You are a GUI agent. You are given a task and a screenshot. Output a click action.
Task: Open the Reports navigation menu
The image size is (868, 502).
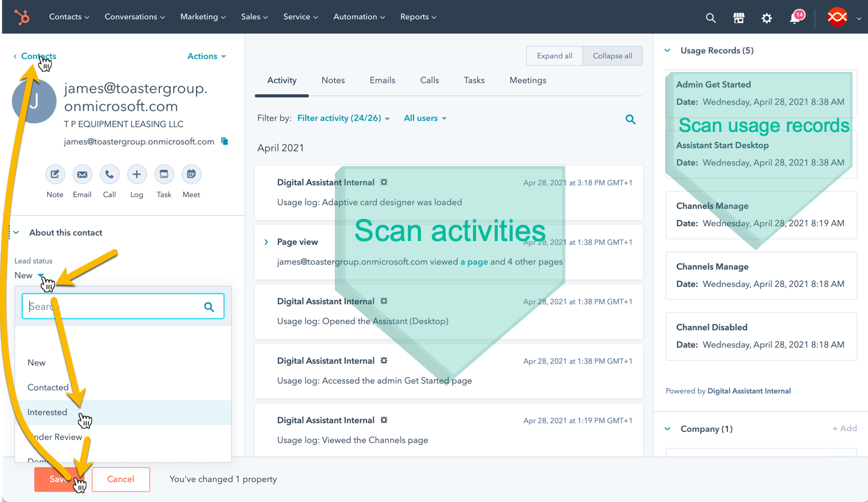418,17
